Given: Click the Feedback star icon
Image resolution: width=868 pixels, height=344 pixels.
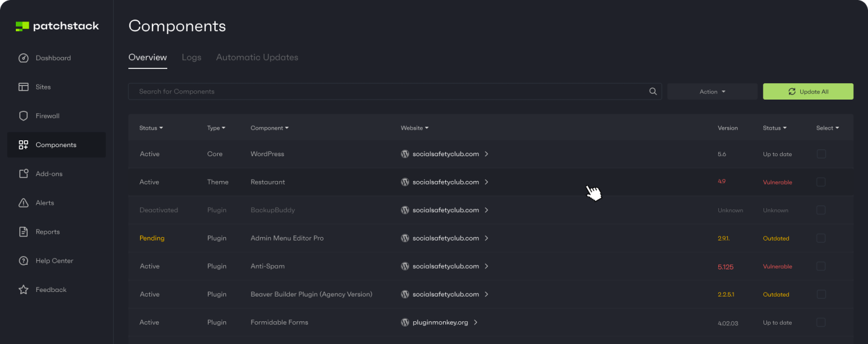Looking at the screenshot, I should (x=23, y=290).
